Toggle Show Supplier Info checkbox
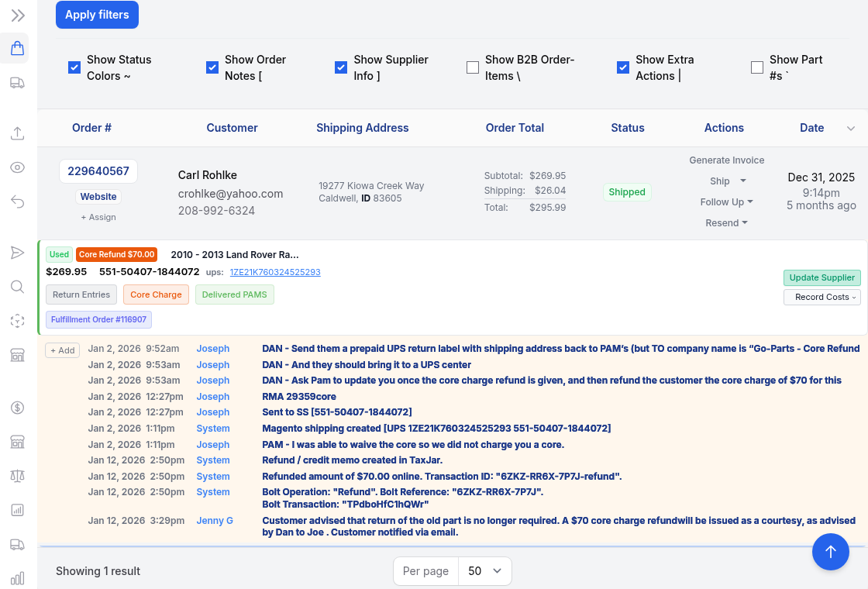Screen dimensions: 868x589 pyautogui.click(x=341, y=67)
